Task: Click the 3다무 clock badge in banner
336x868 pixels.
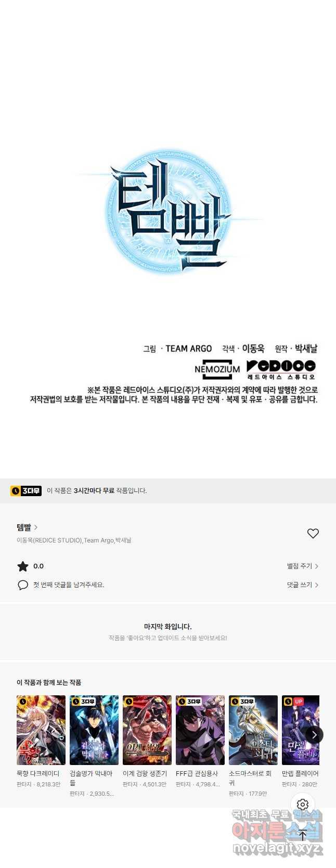Action: tap(26, 490)
